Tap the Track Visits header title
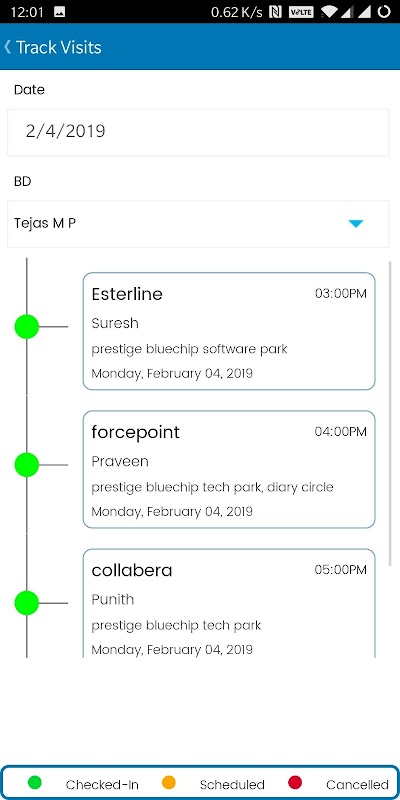Screen dimensions: 400x800 (59, 47)
